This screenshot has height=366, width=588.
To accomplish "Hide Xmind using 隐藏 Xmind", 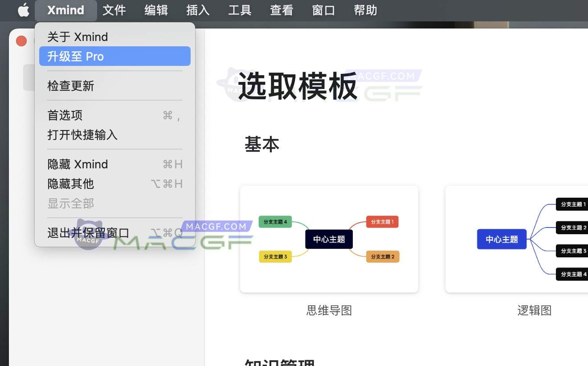I will coord(77,164).
